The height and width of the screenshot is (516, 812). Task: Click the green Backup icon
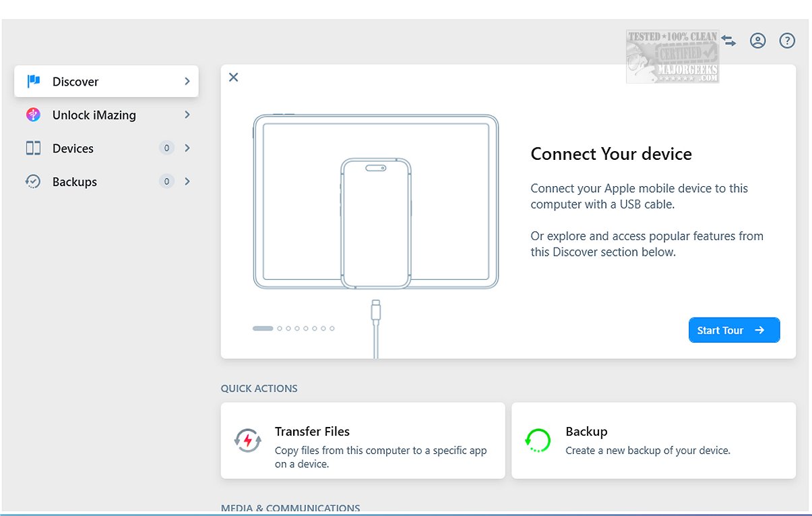[538, 440]
